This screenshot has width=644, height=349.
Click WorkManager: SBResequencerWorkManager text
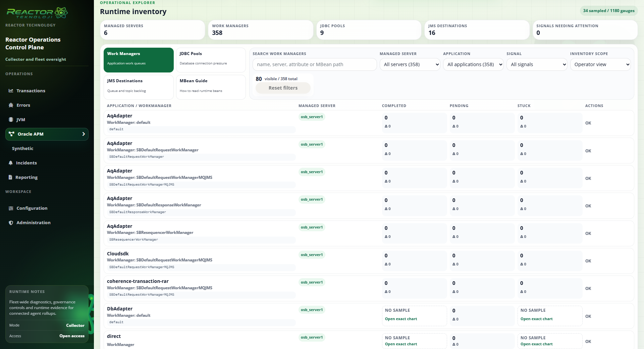click(150, 233)
